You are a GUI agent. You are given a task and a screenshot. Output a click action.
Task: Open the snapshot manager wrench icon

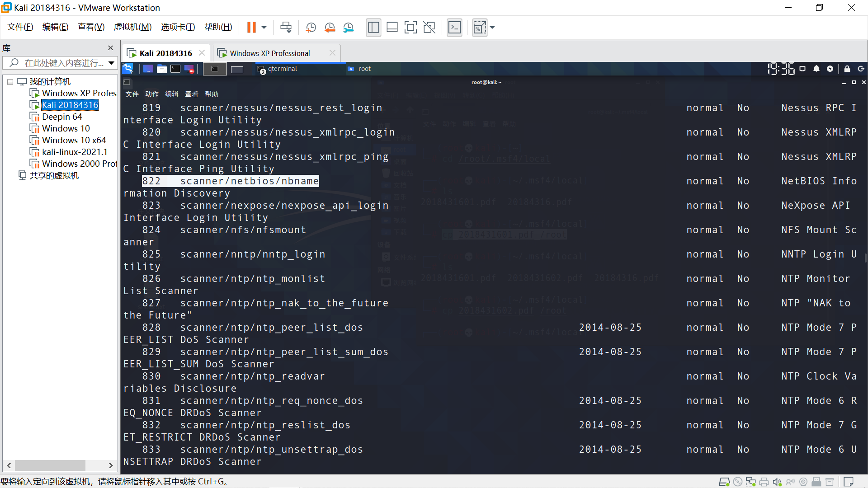pyautogui.click(x=348, y=28)
